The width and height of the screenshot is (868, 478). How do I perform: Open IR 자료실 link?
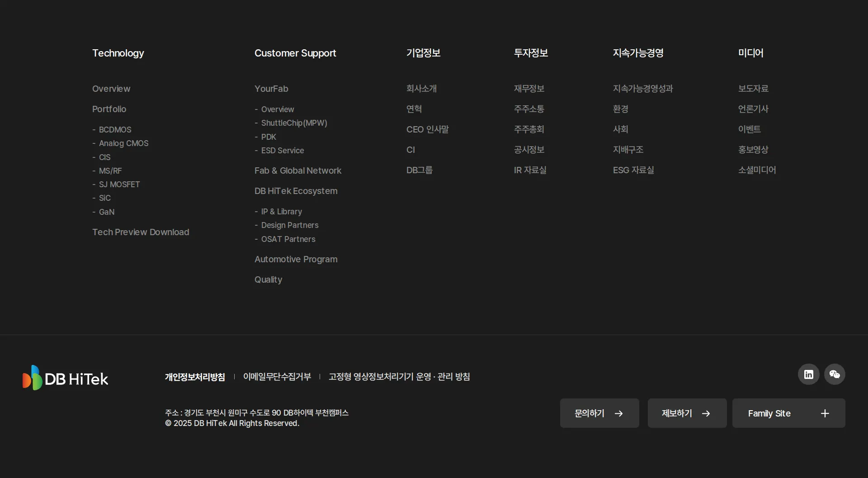[x=530, y=170]
